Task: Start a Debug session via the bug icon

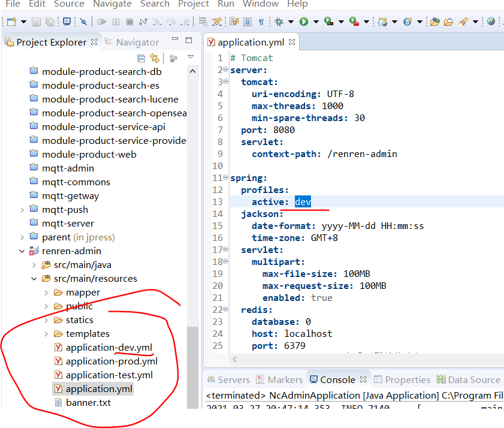Action: (x=278, y=23)
